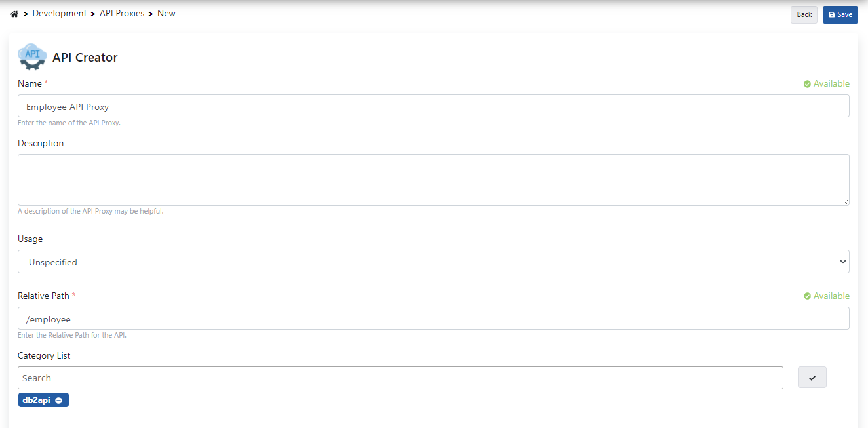Focus the Relative Path field

tap(433, 318)
